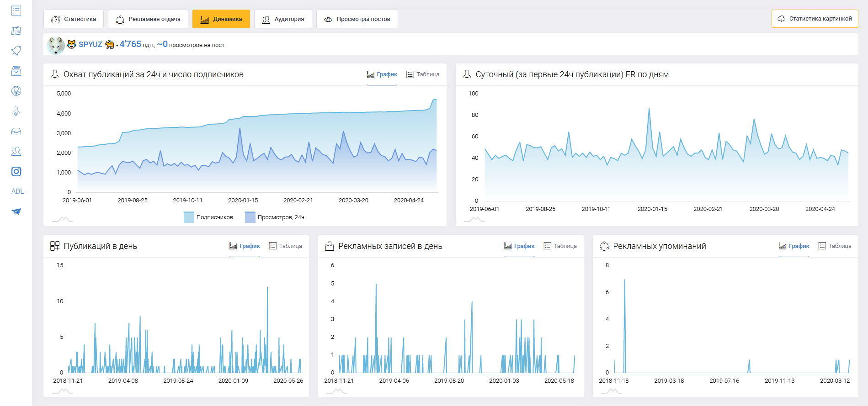Open the round user avatar sidebar icon
Screen dimensions: 868x406
[16, 91]
